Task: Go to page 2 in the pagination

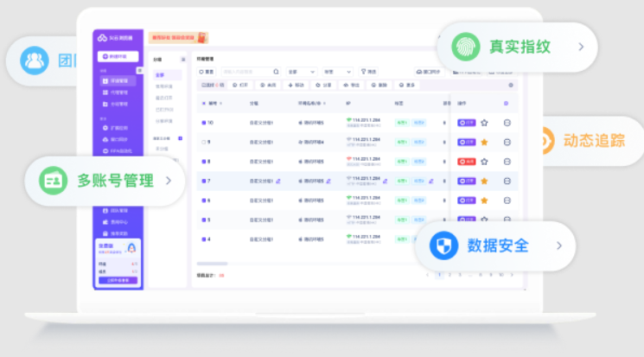Action: [450, 275]
